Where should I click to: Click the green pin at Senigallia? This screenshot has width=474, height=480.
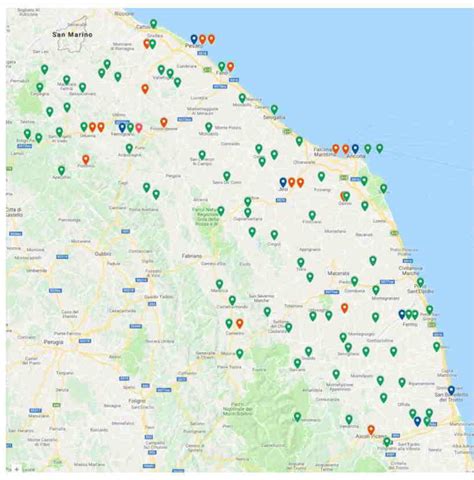tap(274, 109)
